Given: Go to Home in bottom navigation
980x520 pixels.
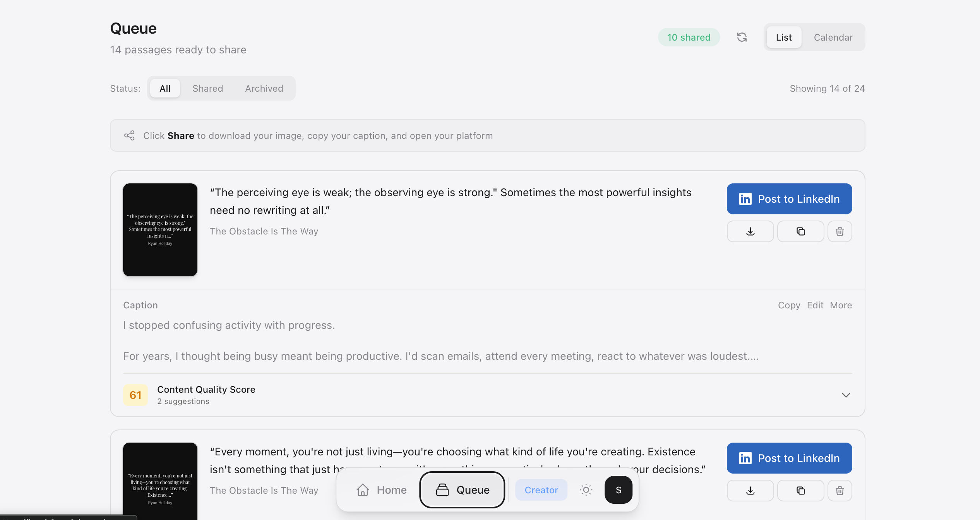Looking at the screenshot, I should [x=381, y=490].
